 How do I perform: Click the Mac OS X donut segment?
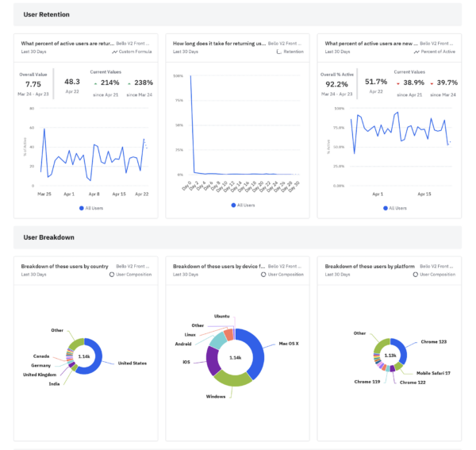click(251, 349)
